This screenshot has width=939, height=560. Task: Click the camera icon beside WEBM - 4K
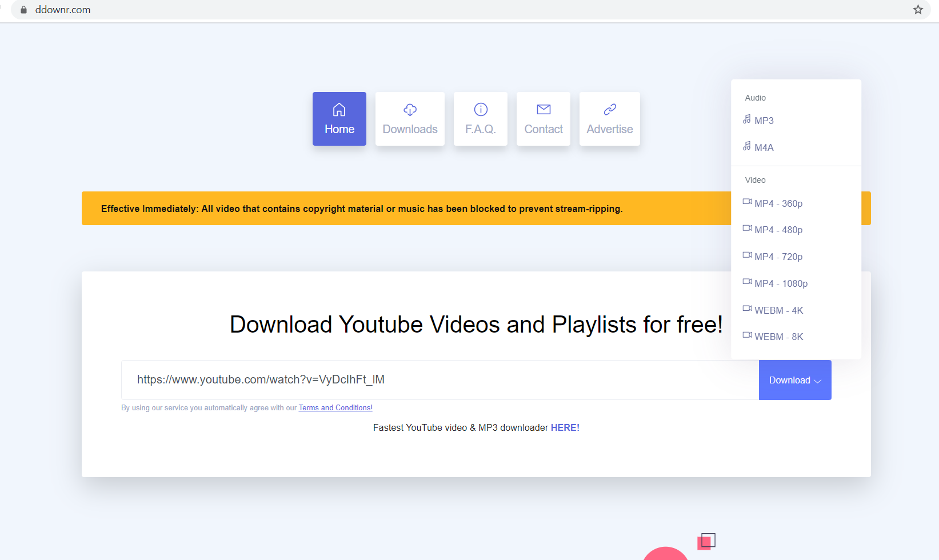point(747,309)
